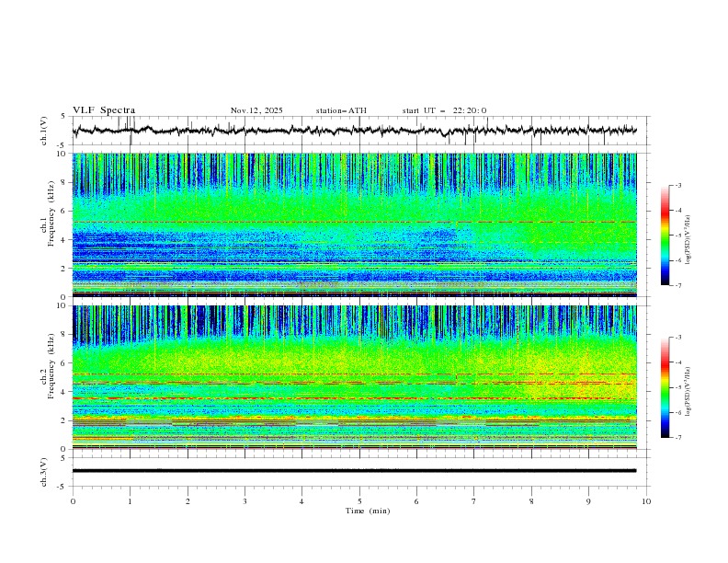Click the "3" tick on the time axis
This screenshot has width=728, height=563.
(245, 501)
